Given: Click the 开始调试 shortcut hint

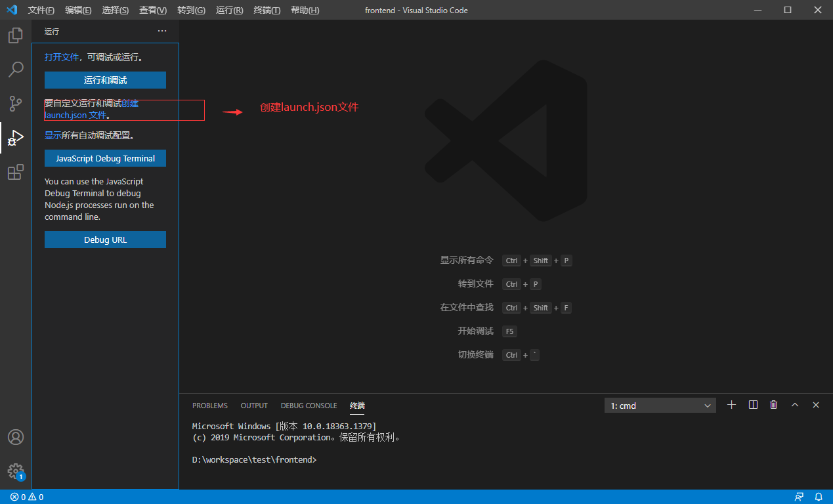Looking at the screenshot, I should coord(476,331).
